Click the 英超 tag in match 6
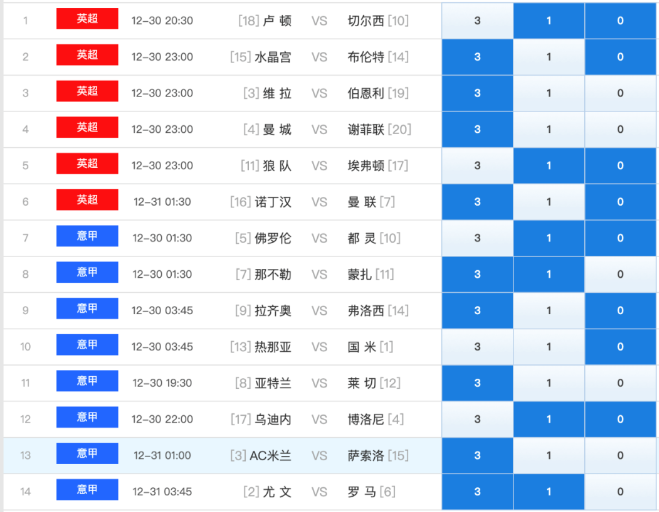The image size is (659, 512). point(87,200)
